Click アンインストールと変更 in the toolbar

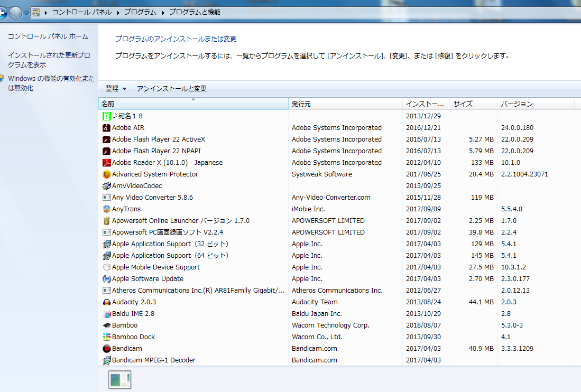pyautogui.click(x=171, y=89)
